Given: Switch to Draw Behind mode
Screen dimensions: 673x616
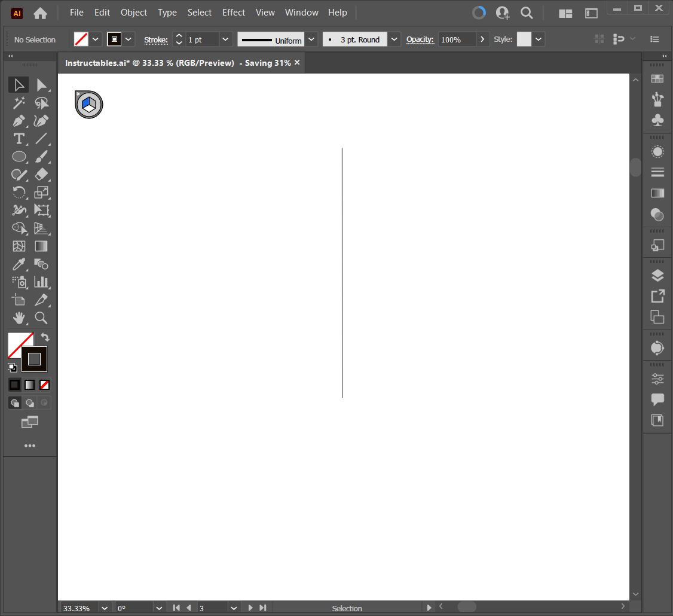Looking at the screenshot, I should (29, 402).
